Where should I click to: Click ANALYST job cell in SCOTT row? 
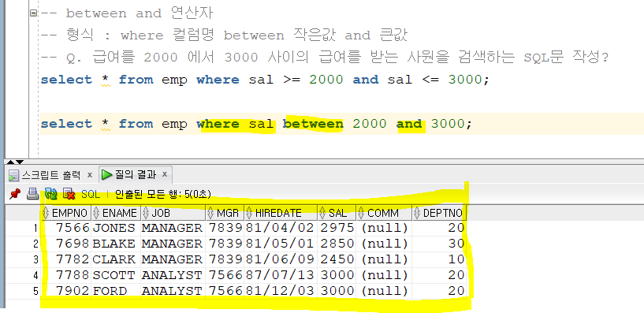tap(172, 275)
